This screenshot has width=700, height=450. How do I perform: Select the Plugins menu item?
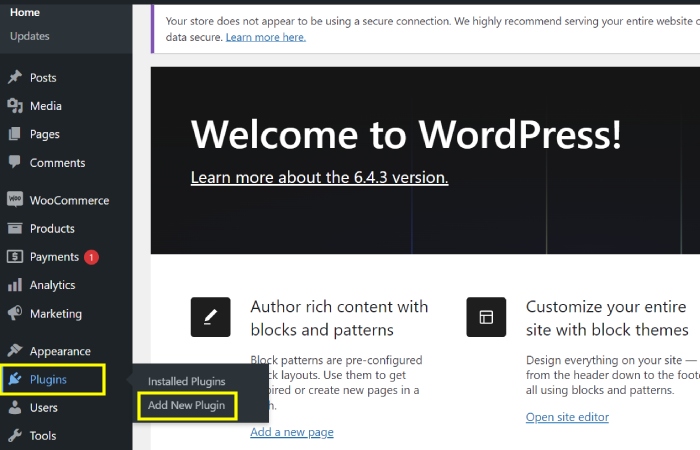(48, 379)
